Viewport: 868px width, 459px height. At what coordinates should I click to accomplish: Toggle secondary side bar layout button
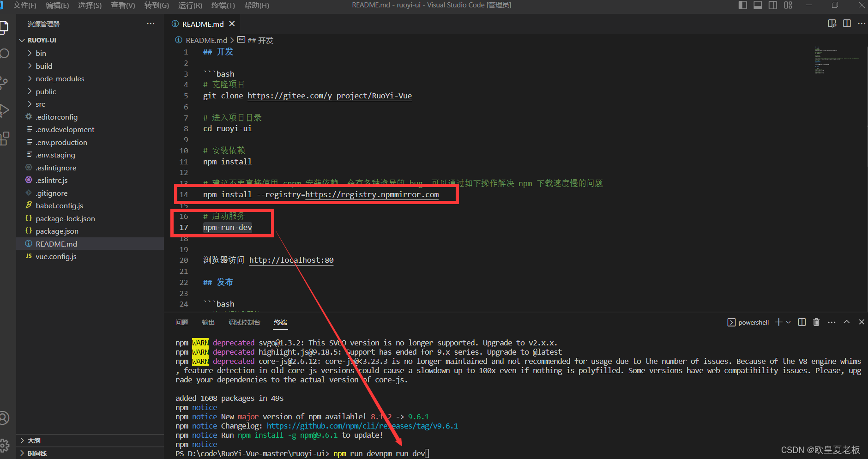(x=773, y=5)
